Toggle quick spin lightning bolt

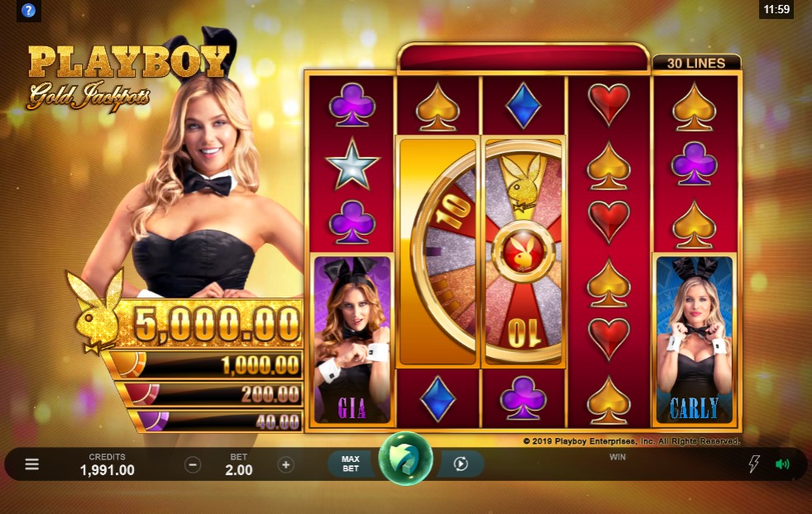754,464
